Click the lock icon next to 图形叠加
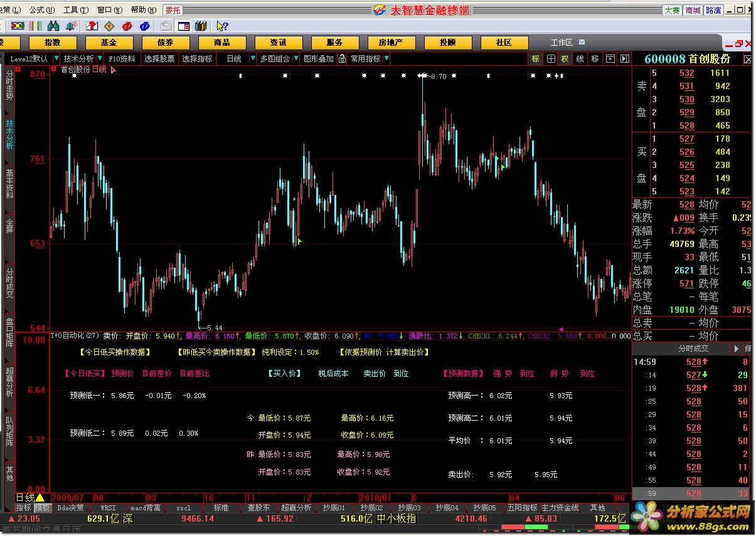Viewport: 756px width, 536px height. click(x=342, y=59)
